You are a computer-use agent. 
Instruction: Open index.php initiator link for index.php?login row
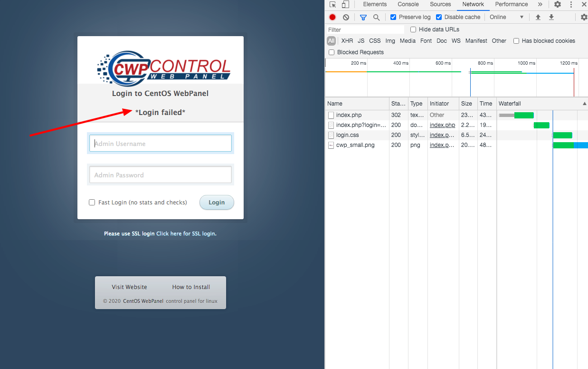[x=442, y=125]
